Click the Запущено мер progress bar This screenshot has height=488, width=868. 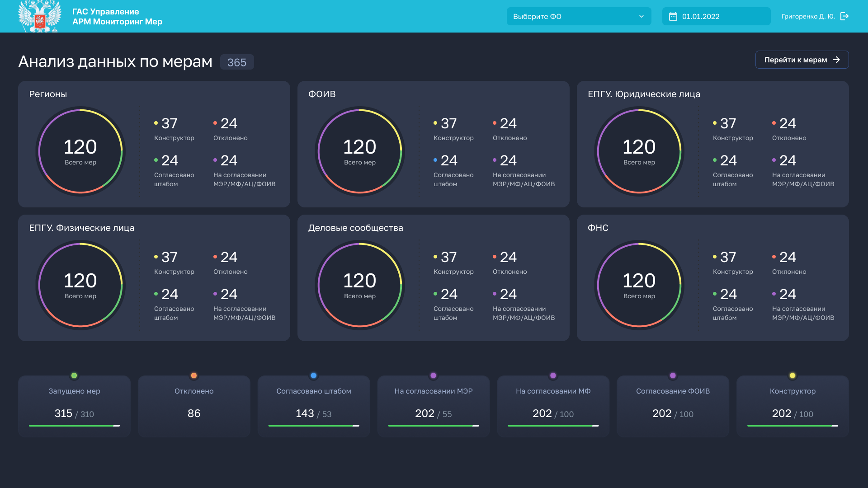tap(74, 426)
